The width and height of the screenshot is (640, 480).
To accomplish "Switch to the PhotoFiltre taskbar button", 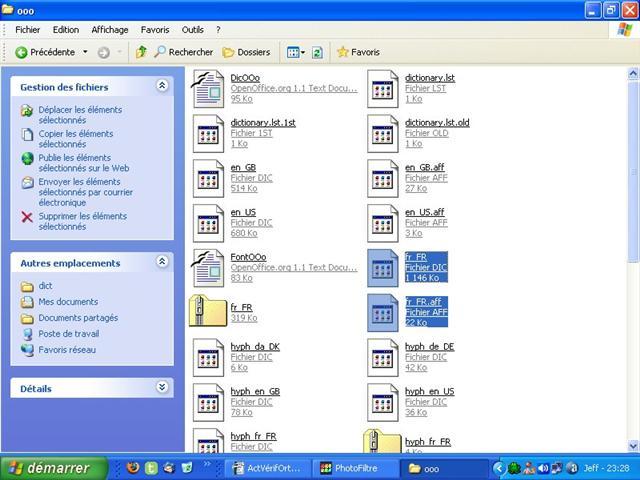I will click(355, 468).
